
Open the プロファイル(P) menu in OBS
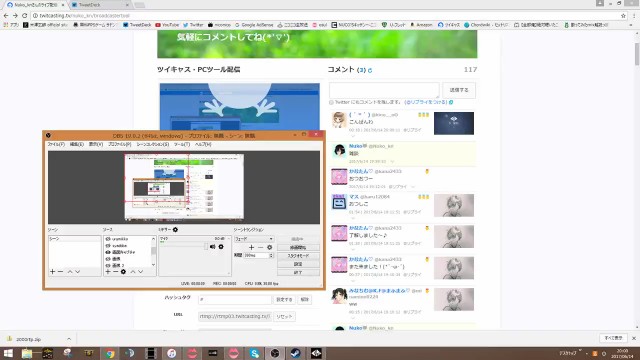point(120,144)
